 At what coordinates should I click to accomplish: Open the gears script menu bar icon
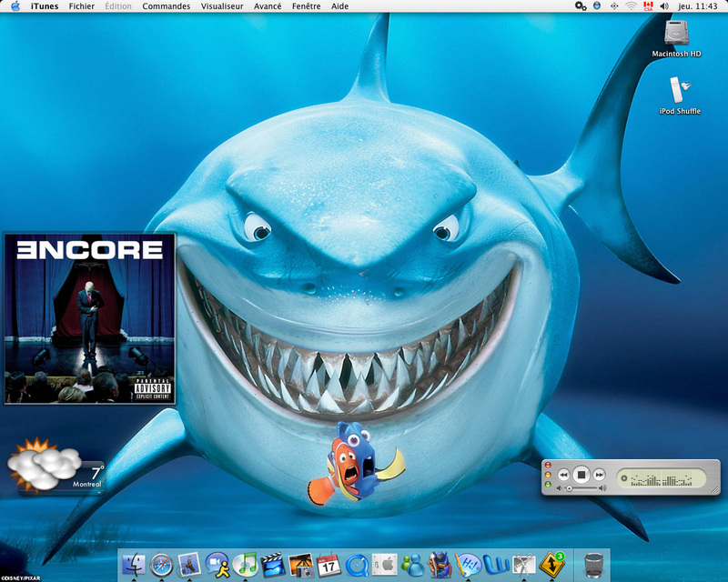(581, 6)
